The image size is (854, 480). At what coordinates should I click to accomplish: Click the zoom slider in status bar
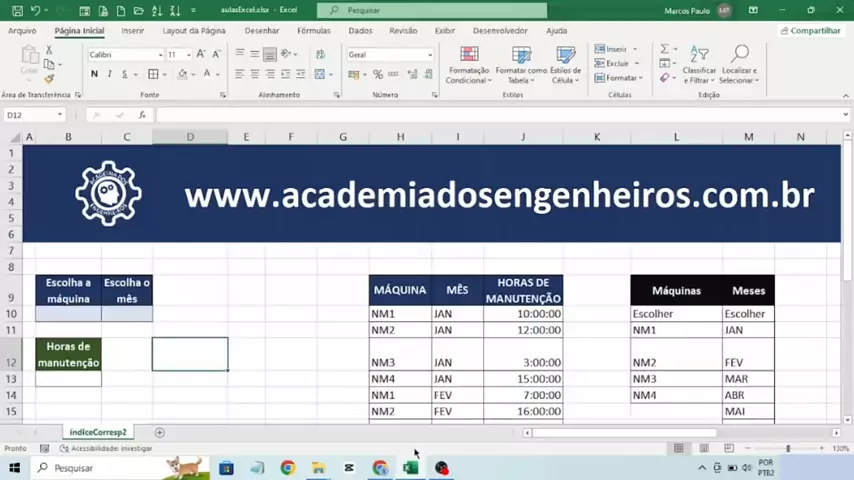point(788,448)
